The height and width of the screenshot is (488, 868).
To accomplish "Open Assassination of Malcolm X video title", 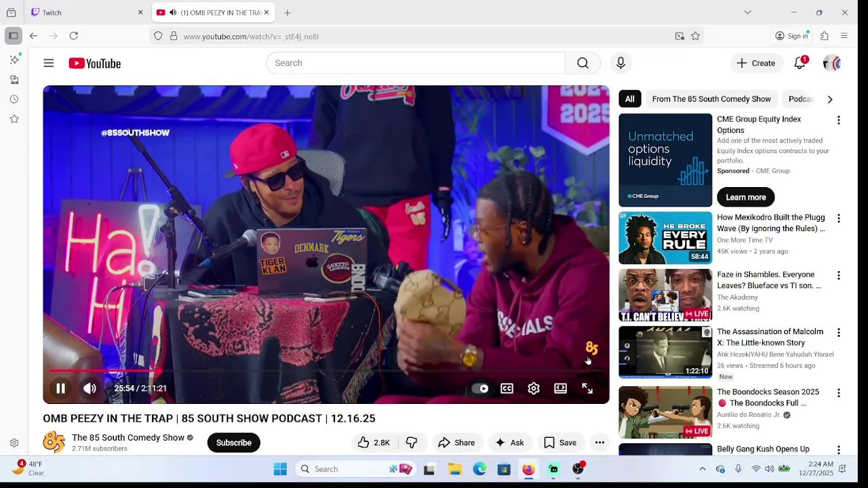I will coord(770,337).
